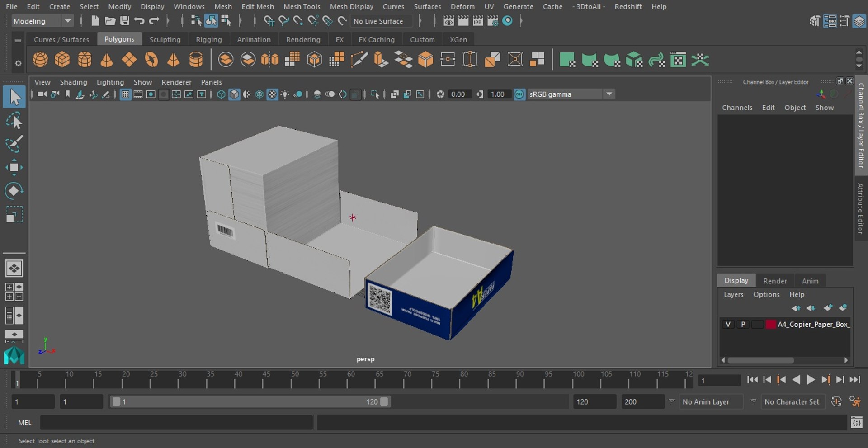Select the Rotate tool in toolbox
The width and height of the screenshot is (868, 448).
point(14,191)
